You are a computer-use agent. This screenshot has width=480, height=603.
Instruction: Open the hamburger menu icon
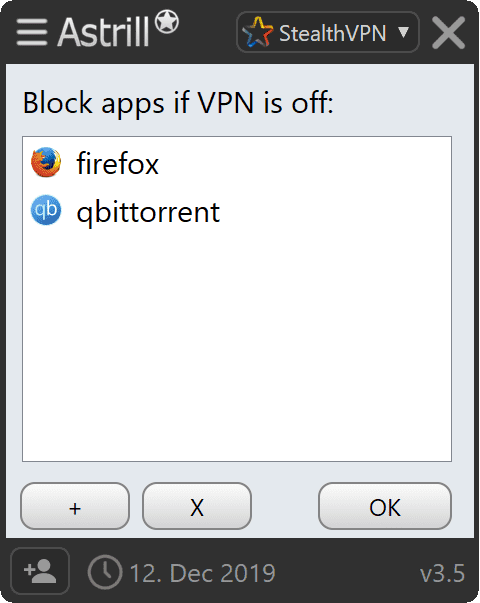point(32,32)
